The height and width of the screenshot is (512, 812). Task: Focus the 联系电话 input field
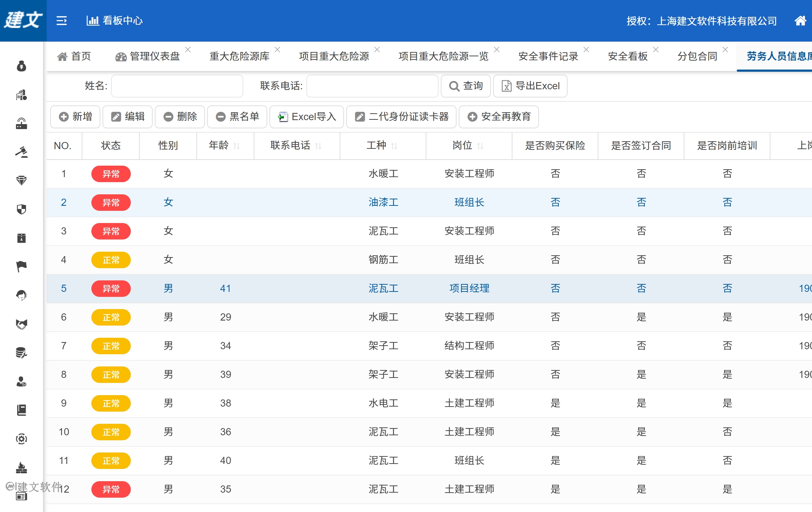(372, 86)
